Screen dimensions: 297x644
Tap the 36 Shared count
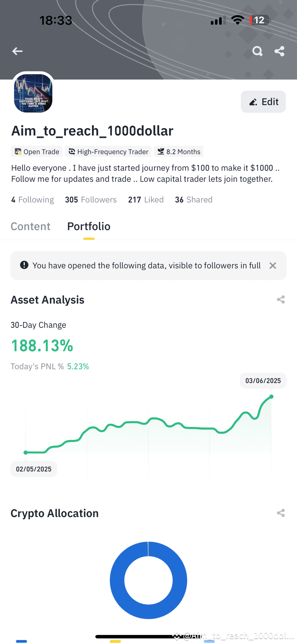194,200
